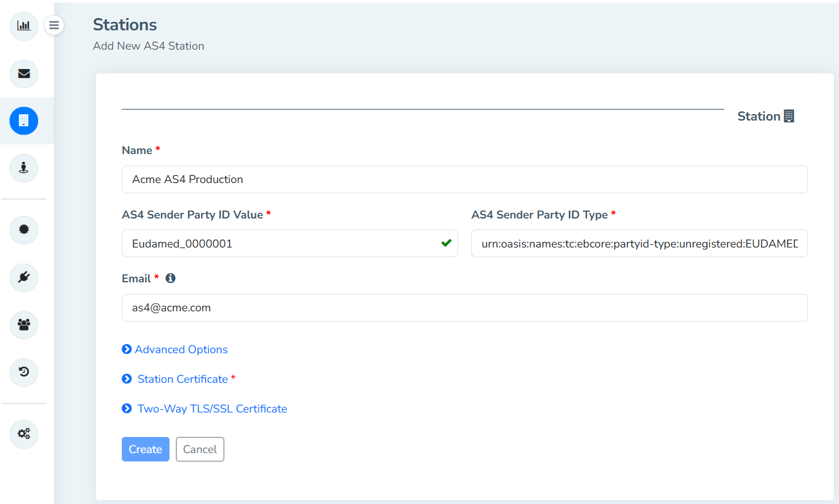Expand Two-Way TLS/SSL Certificate section
This screenshot has height=504, width=839.
coord(211,409)
